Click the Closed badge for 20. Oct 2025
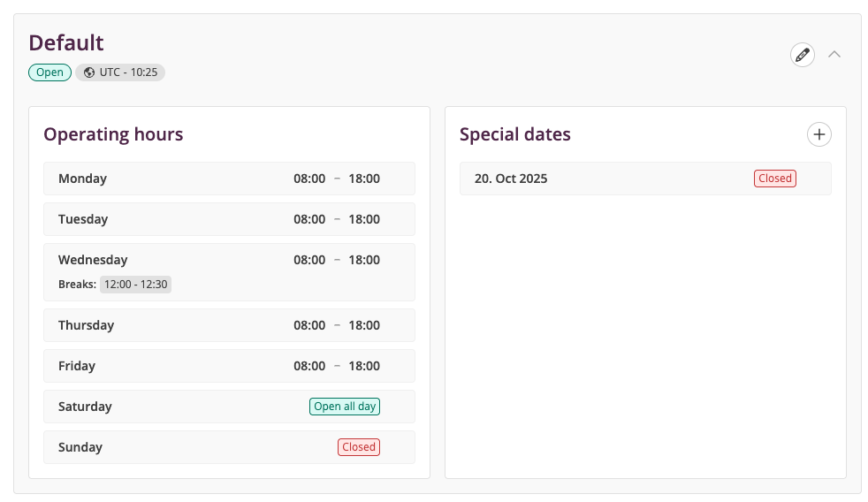 click(775, 179)
